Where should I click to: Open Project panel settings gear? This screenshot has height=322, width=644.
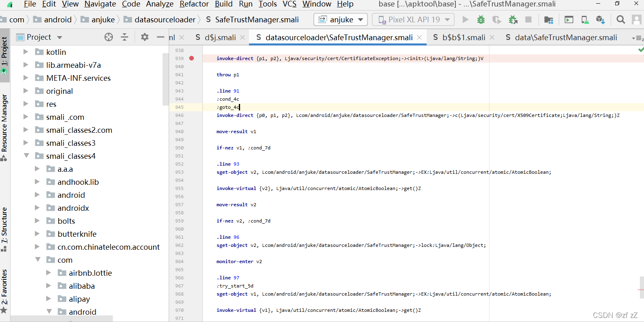pyautogui.click(x=144, y=37)
